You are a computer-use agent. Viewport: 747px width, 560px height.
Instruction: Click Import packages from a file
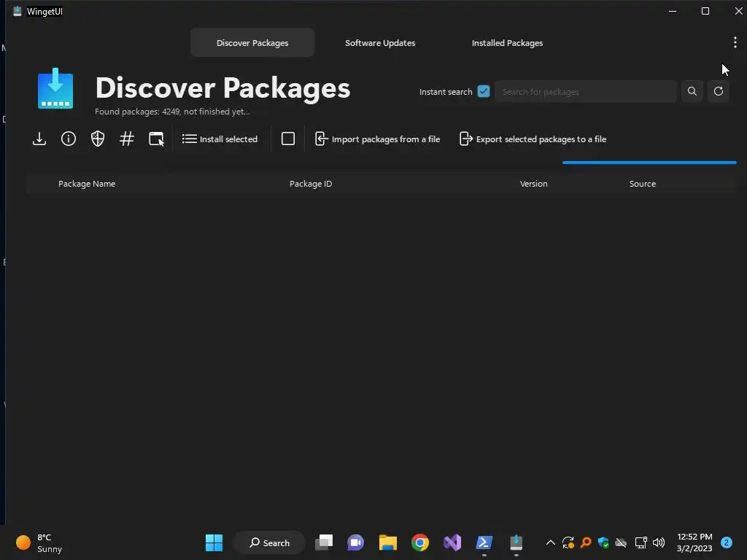point(377,139)
